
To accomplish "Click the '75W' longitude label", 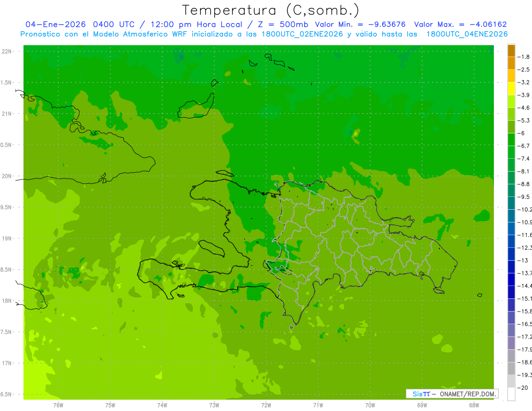I will 110,405.
